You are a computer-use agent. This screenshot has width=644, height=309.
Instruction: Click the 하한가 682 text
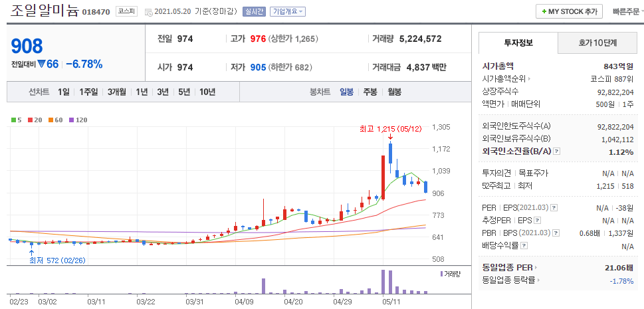290,67
